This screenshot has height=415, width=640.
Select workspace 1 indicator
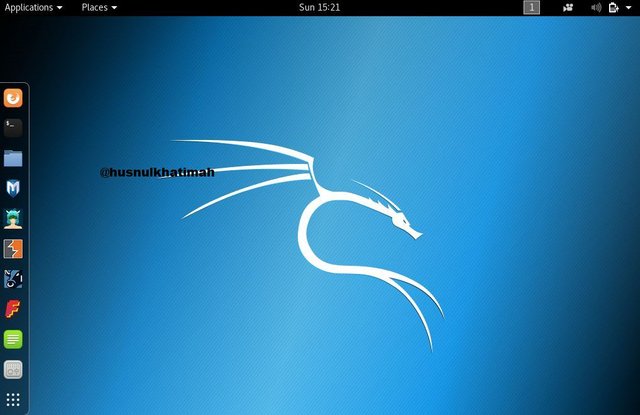click(531, 7)
